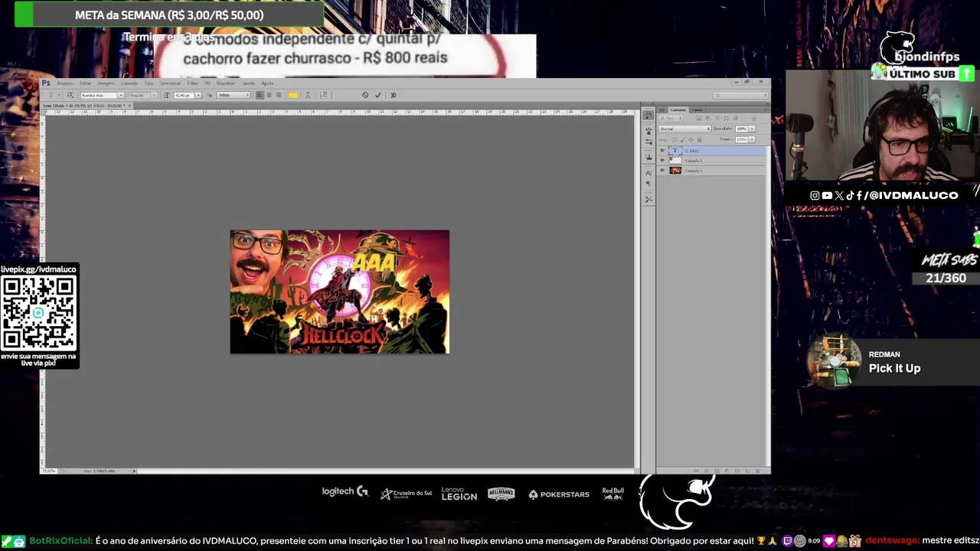Toggle the Character and Paragraph panels icon

tap(323, 95)
